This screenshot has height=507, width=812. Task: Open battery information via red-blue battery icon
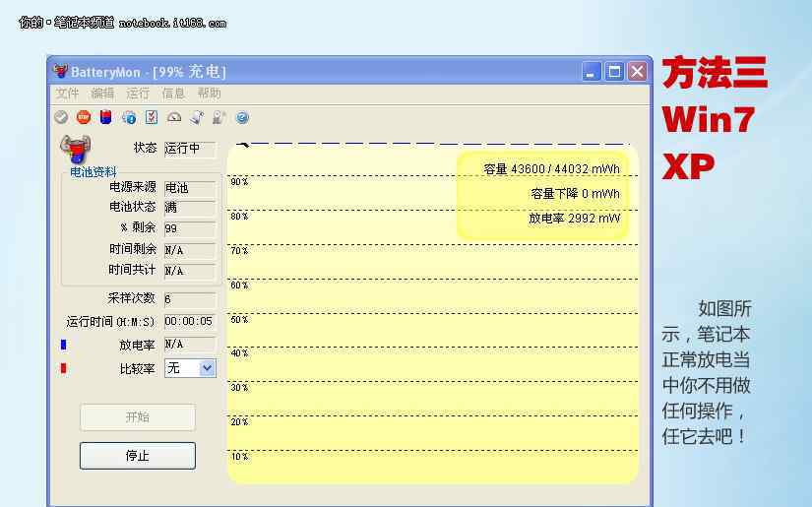click(x=105, y=117)
